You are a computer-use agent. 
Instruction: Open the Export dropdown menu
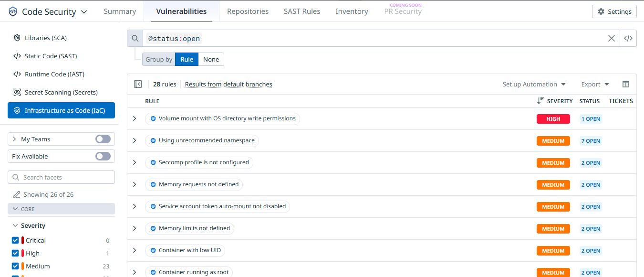pos(595,84)
